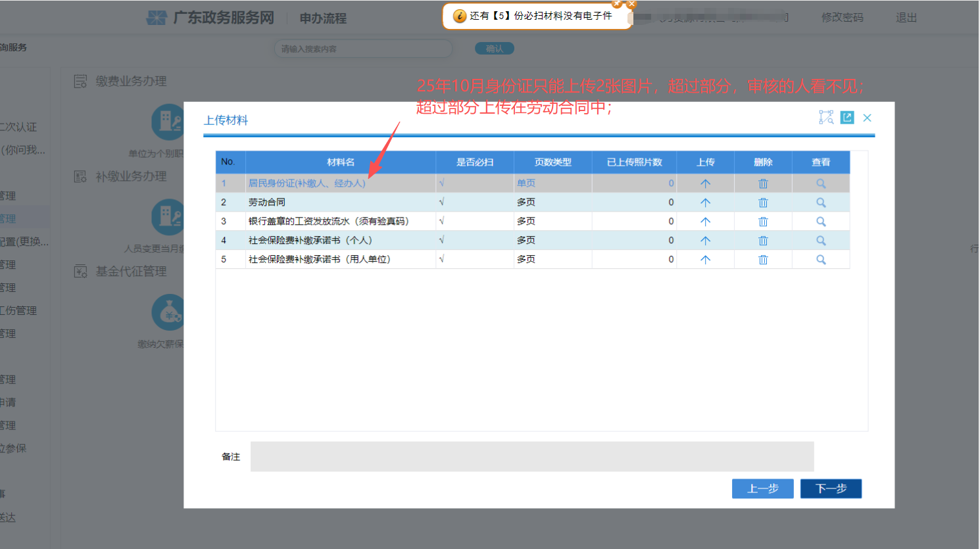The width and height of the screenshot is (980, 549).
Task: Click 配置(更换... in left sidebar
Action: 24,241
